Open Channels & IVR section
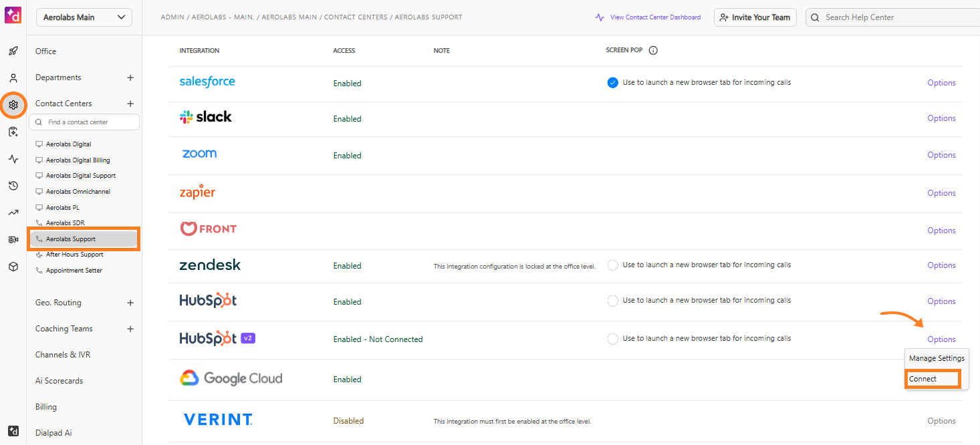980x445 pixels. click(63, 355)
